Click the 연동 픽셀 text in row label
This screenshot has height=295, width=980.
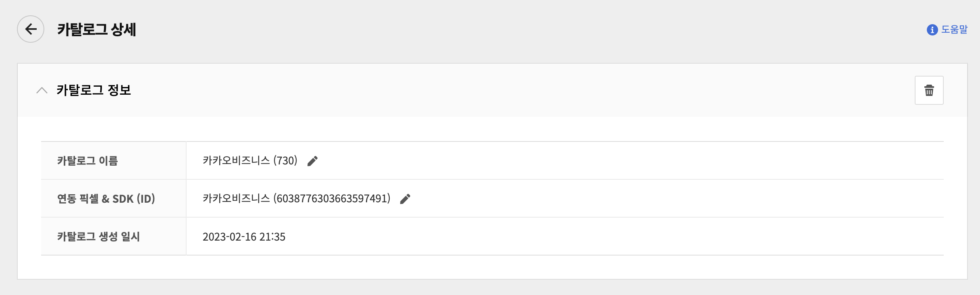coord(78,199)
